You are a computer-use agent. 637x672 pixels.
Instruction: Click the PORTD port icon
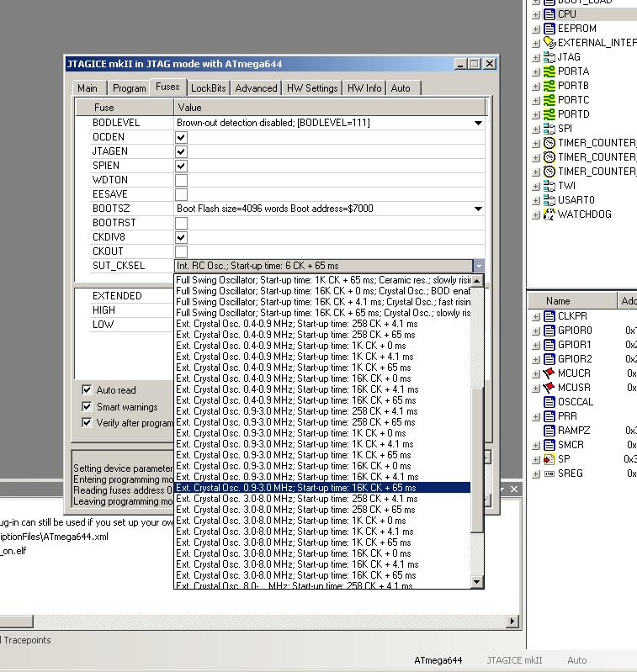tap(549, 114)
